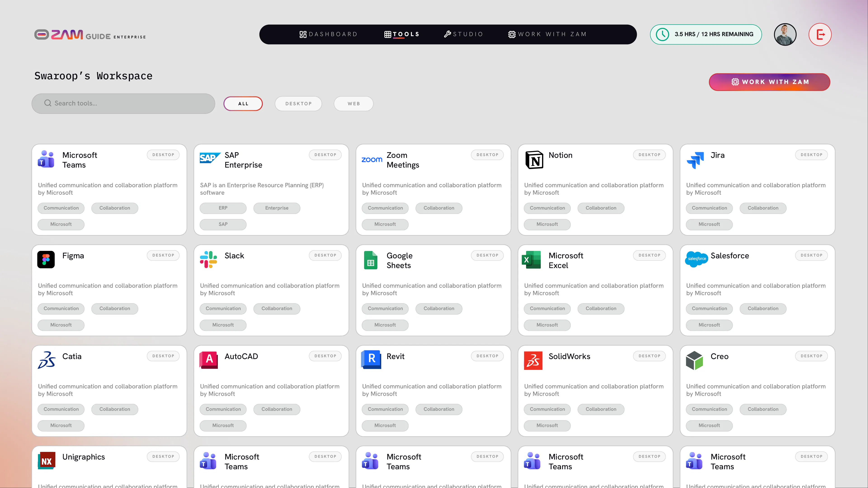Click the magnifier icon in search box

[48, 103]
